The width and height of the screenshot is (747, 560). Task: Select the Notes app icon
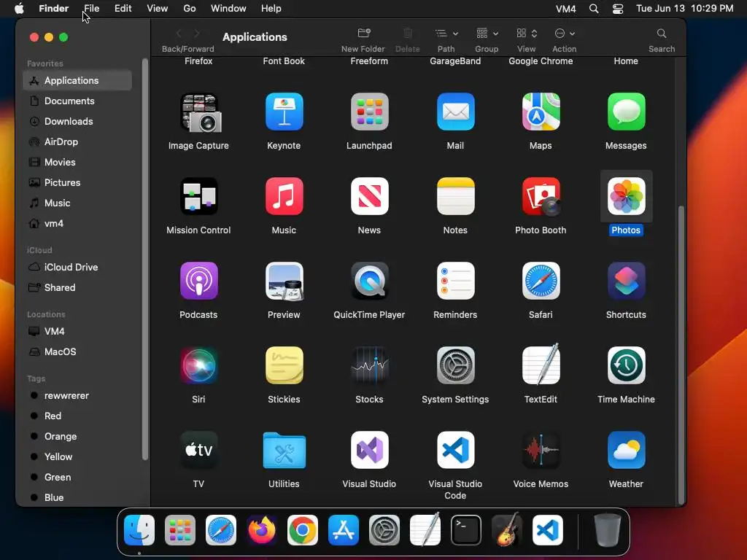point(455,196)
